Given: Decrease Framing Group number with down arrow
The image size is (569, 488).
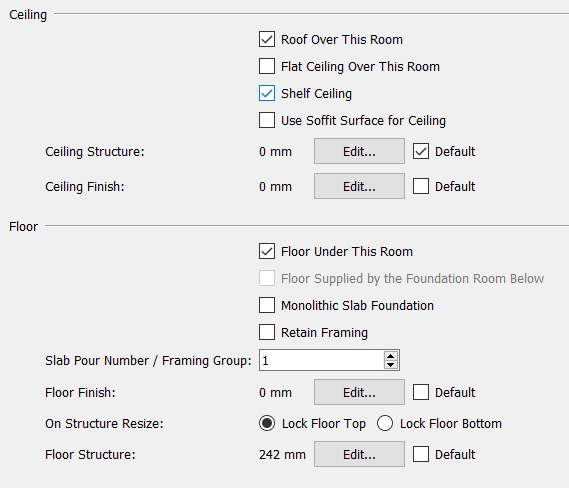Looking at the screenshot, I should [x=391, y=365].
